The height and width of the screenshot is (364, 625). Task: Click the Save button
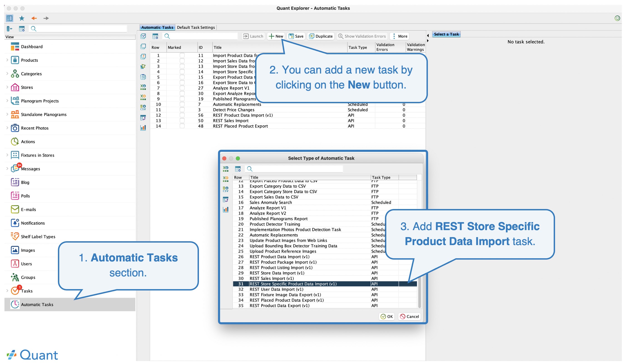(296, 36)
